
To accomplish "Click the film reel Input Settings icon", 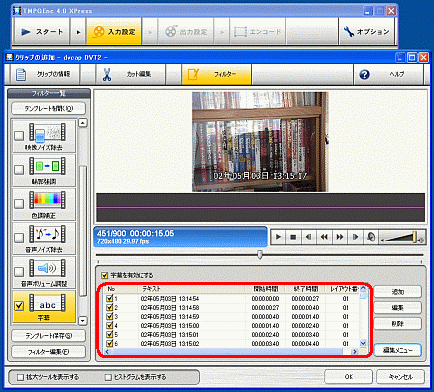I will click(x=99, y=32).
